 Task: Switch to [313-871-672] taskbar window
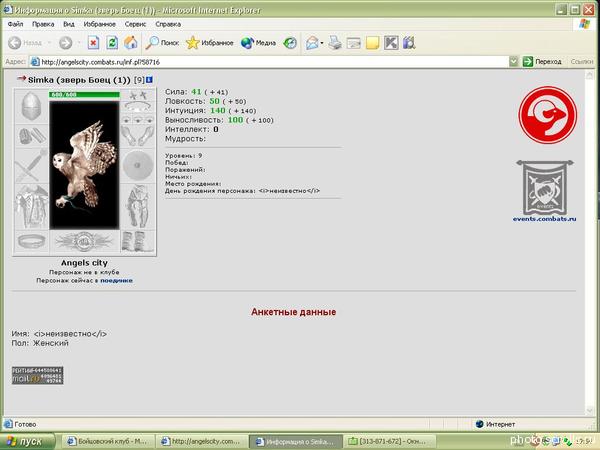(388, 442)
